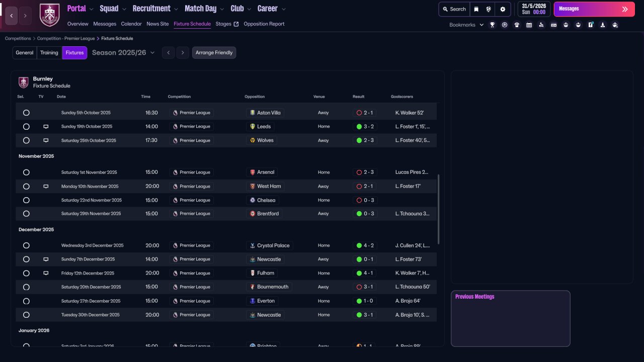Viewport: 644px width, 362px height.
Task: Select the Fulham fixture radio button
Action: pos(26,273)
